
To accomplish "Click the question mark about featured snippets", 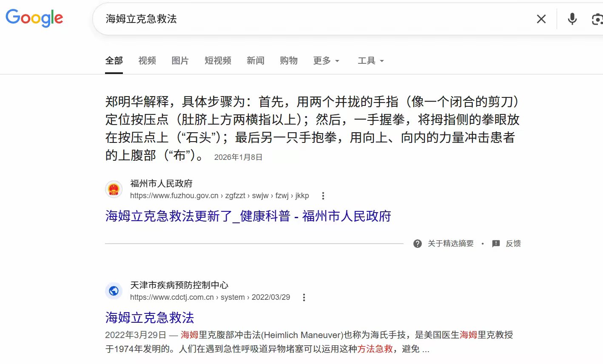I will pos(418,244).
